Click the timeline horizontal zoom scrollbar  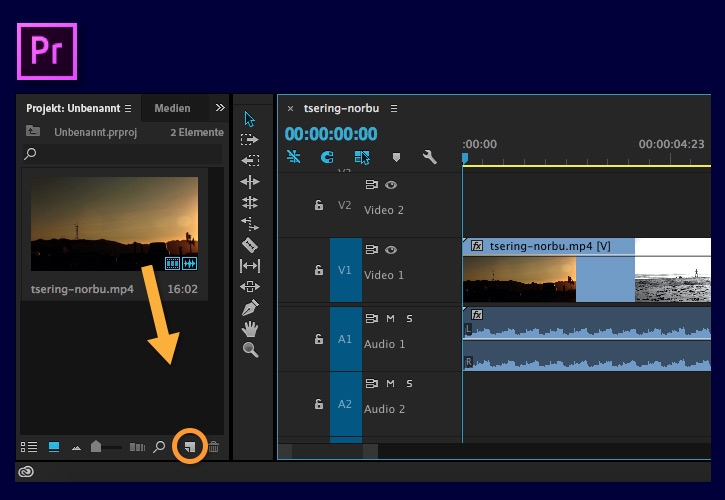pyautogui.click(x=328, y=451)
